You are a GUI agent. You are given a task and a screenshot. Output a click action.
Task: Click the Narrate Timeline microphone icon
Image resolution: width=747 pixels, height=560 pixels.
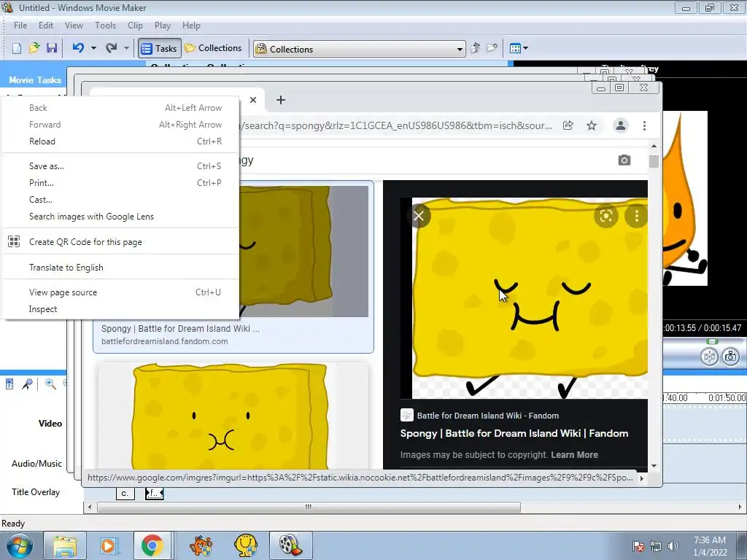[x=27, y=384]
